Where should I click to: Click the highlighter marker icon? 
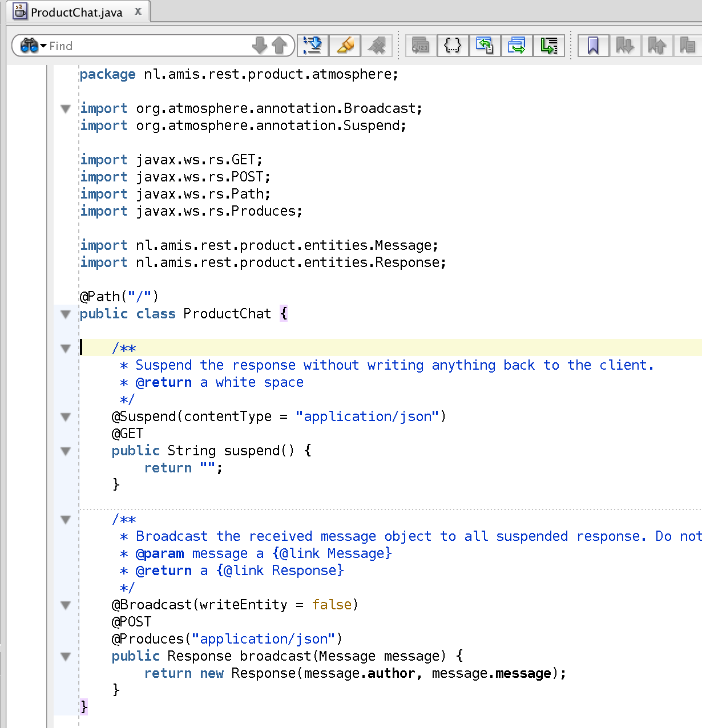[345, 46]
